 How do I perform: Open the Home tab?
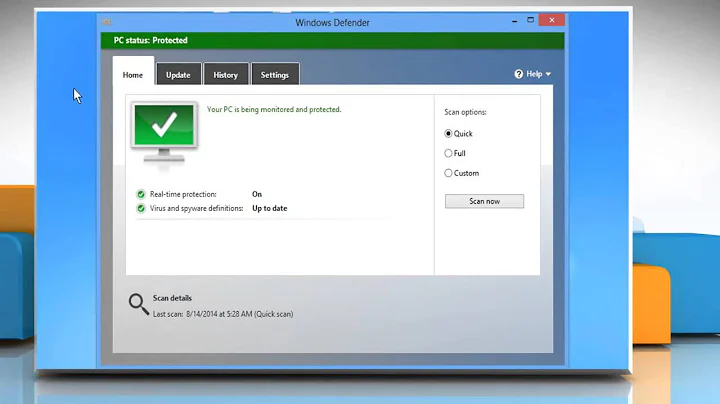[133, 75]
